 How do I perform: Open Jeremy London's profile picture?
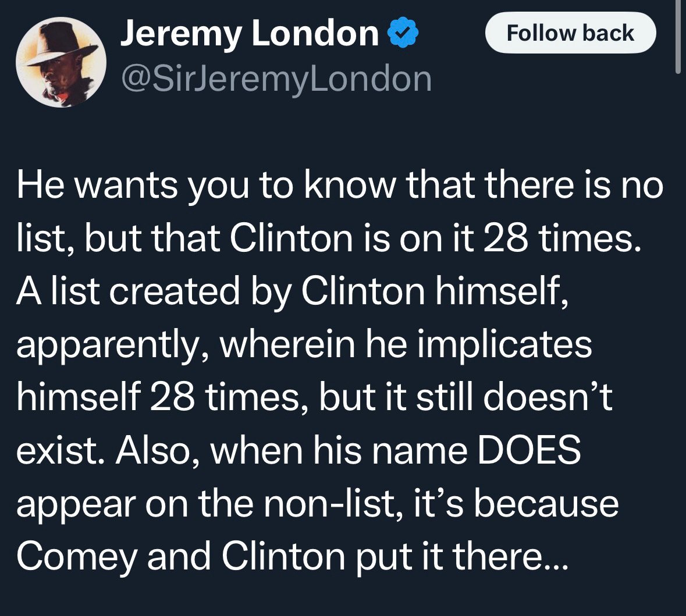point(61,62)
